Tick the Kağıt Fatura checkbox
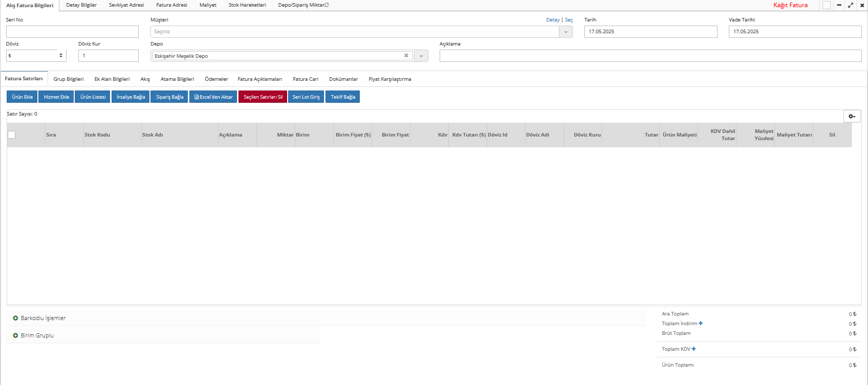The image size is (868, 385). [827, 5]
